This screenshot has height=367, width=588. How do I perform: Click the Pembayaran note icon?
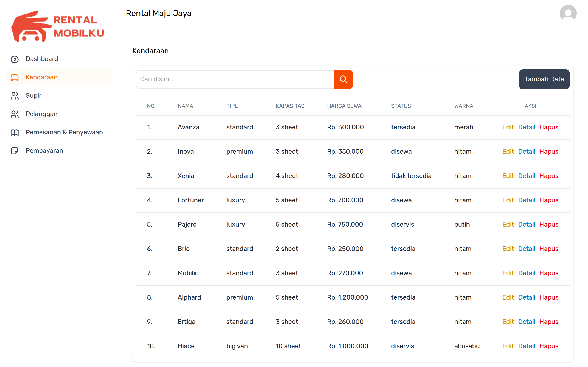14,151
